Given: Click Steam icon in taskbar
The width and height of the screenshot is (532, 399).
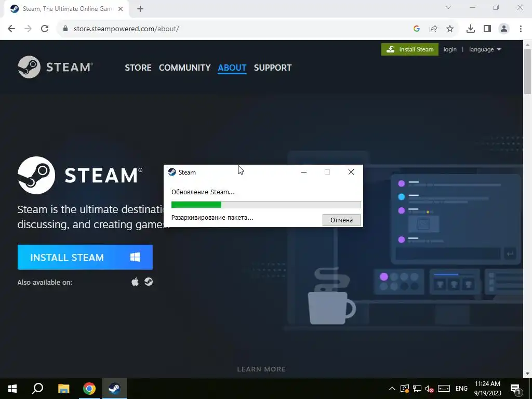Looking at the screenshot, I should (115, 389).
